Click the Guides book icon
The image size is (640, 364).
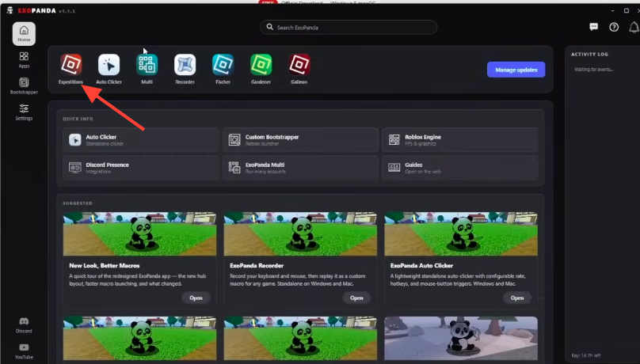click(x=394, y=168)
